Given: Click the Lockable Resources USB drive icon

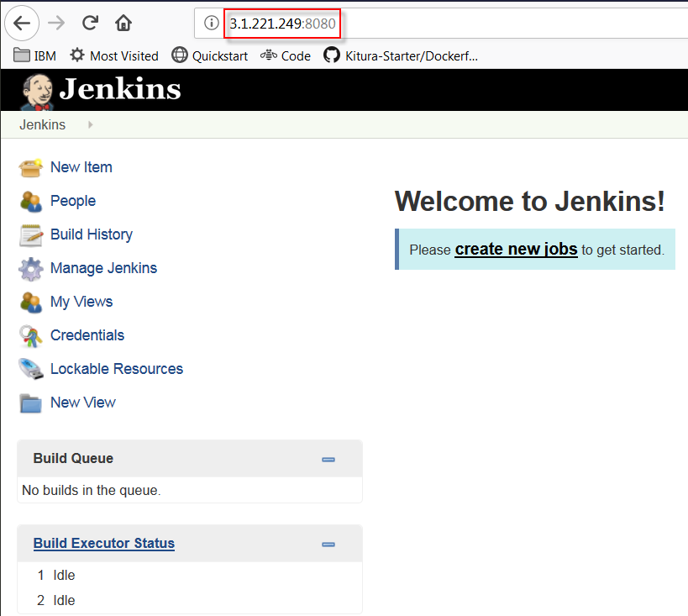Looking at the screenshot, I should 31,369.
